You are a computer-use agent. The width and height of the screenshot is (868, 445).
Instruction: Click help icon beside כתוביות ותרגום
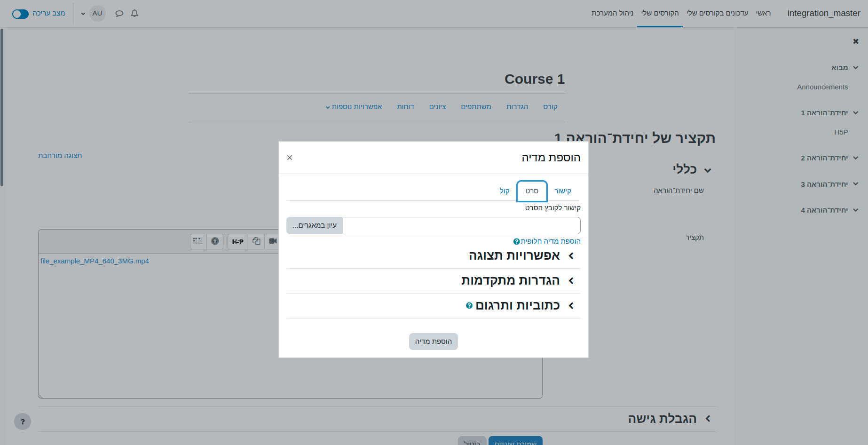[469, 306]
